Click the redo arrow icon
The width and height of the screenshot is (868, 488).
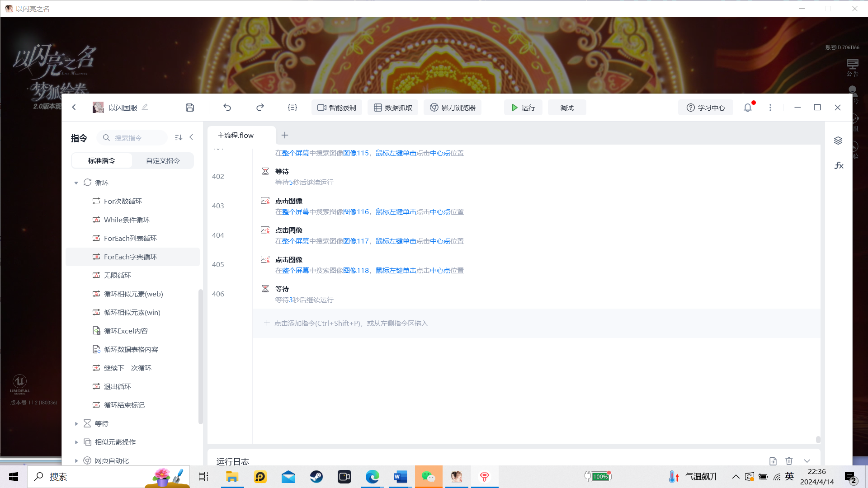[260, 108]
